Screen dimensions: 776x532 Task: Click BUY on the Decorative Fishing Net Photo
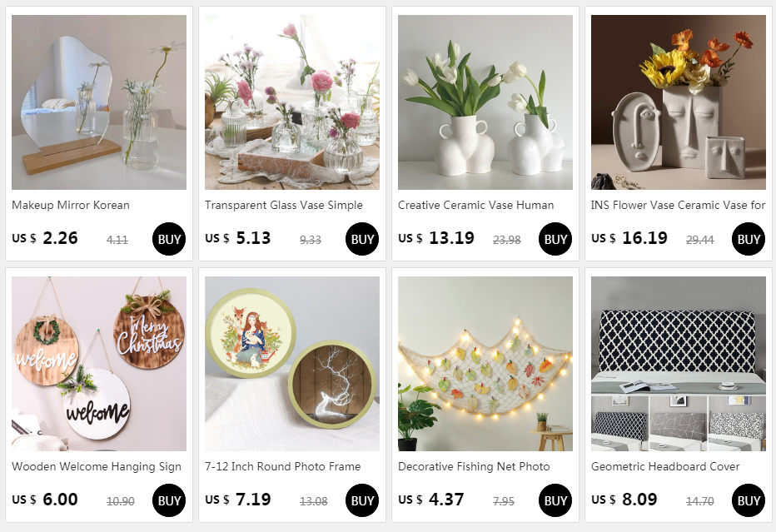(x=555, y=500)
